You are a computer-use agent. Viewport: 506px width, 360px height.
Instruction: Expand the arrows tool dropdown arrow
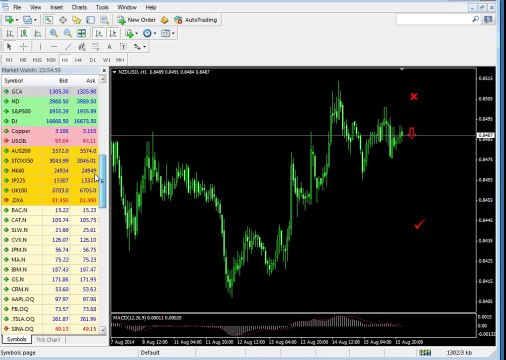click(x=144, y=47)
